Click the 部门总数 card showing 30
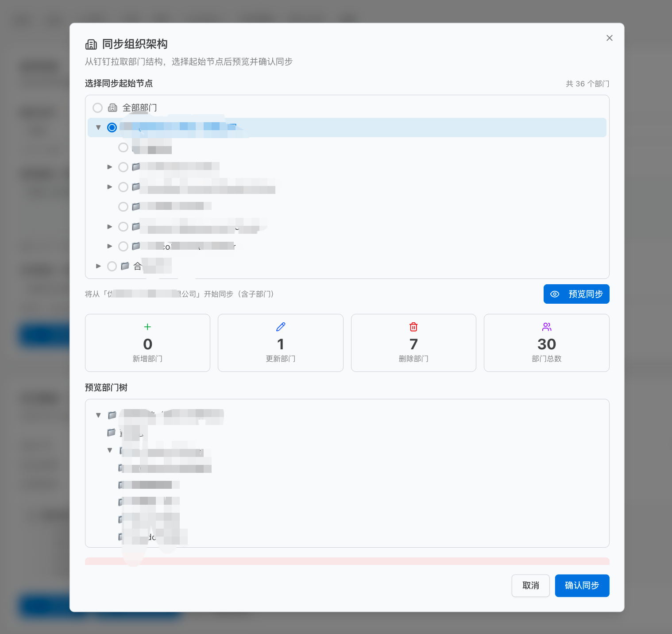This screenshot has height=634, width=672. click(x=546, y=343)
